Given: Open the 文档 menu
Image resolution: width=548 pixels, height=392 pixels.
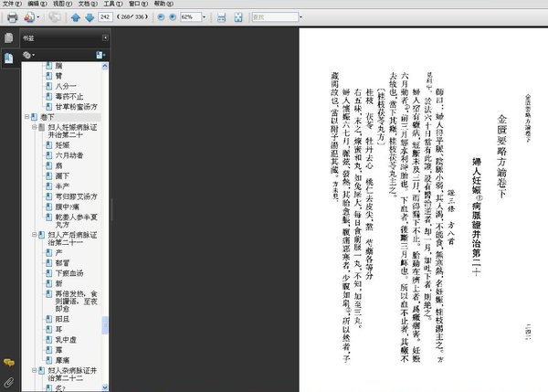Looking at the screenshot, I should tap(88, 4).
